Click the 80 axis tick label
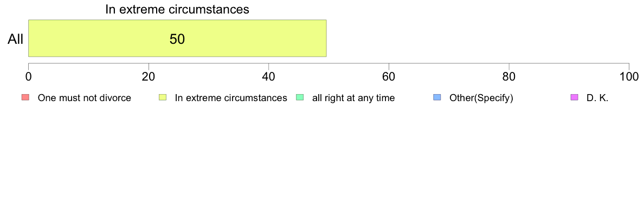The width and height of the screenshot is (644, 199). coord(509,76)
